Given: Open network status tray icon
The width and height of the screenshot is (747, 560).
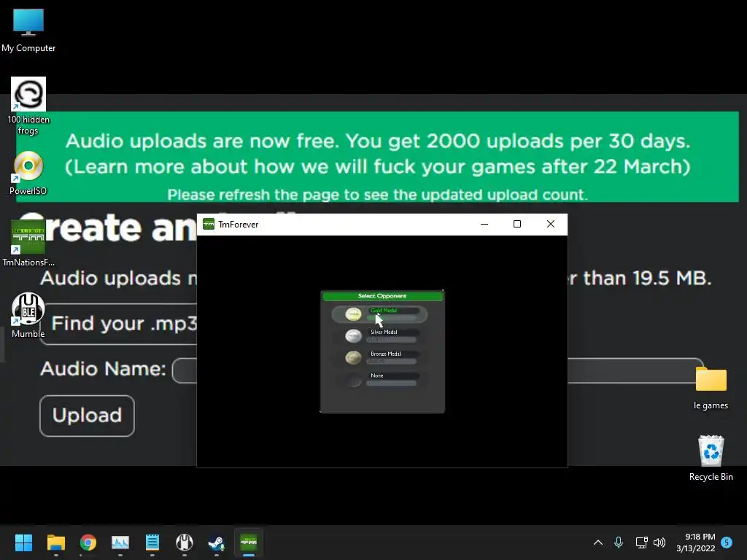Looking at the screenshot, I should [x=641, y=542].
